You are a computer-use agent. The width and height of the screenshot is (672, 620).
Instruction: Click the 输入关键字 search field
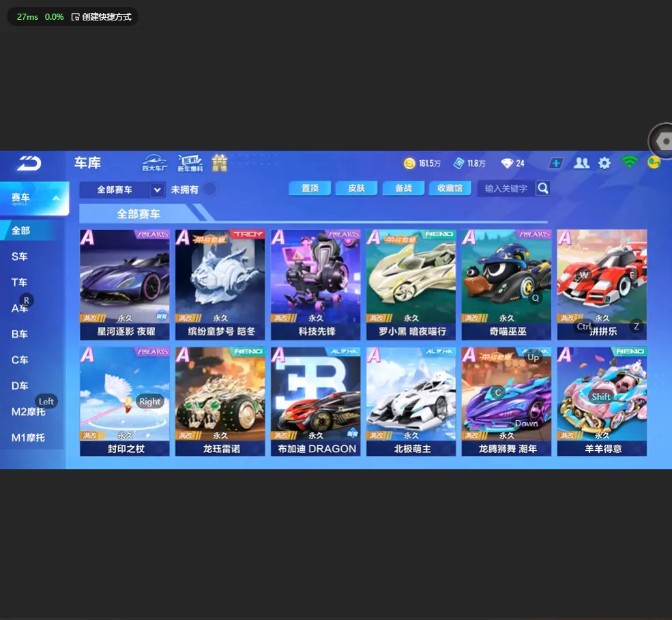pyautogui.click(x=507, y=188)
